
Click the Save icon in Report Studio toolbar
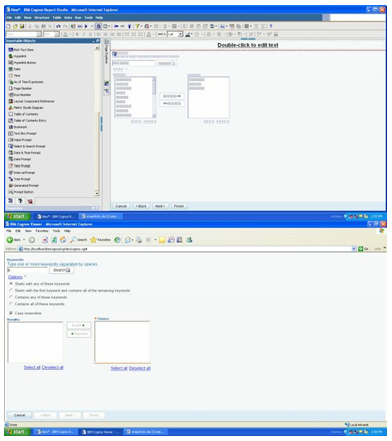(22, 26)
